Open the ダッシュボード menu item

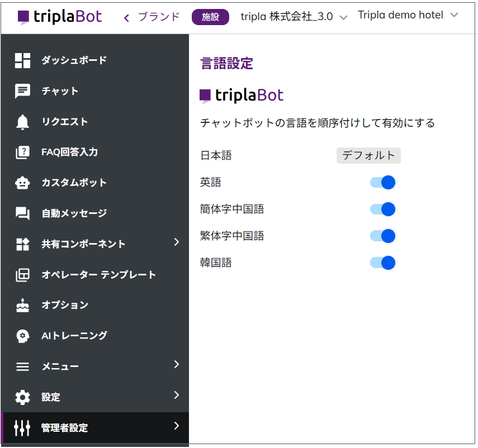95,60
